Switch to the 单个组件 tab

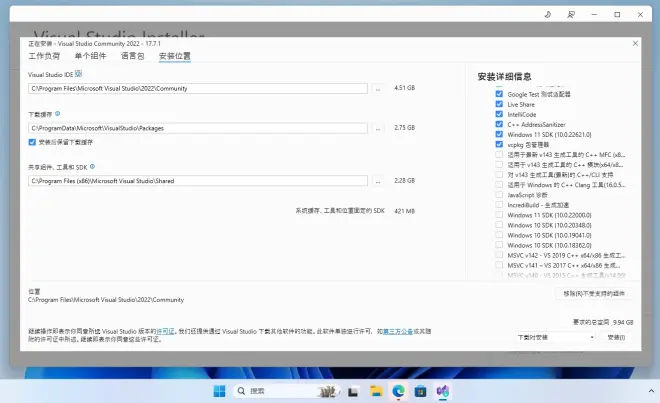[90, 56]
